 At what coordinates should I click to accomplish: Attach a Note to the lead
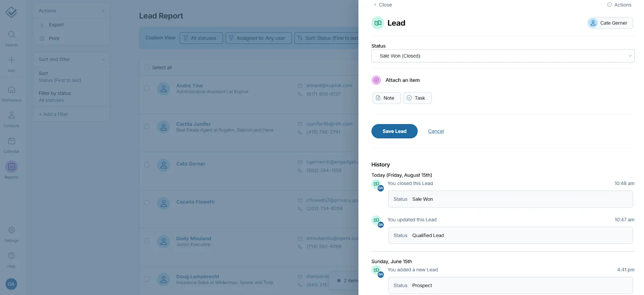pyautogui.click(x=386, y=98)
